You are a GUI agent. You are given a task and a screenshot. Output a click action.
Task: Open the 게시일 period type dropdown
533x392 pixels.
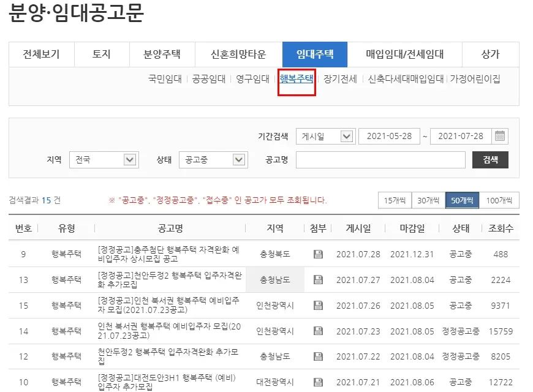(325, 137)
